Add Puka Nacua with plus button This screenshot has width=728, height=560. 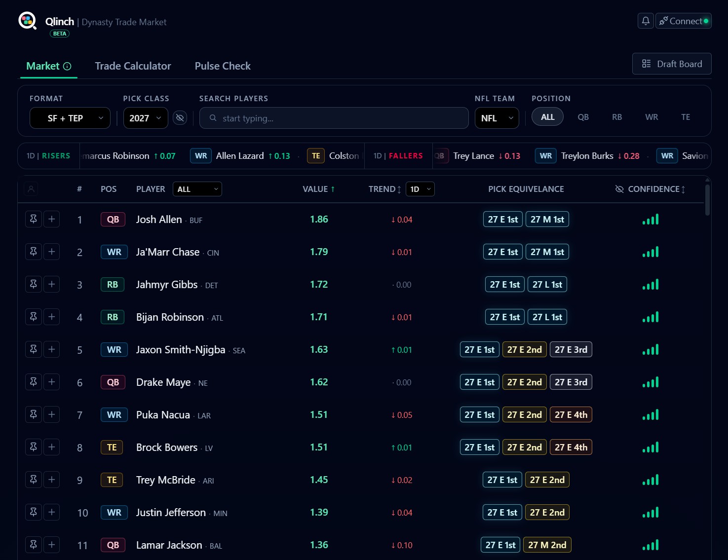tap(51, 414)
